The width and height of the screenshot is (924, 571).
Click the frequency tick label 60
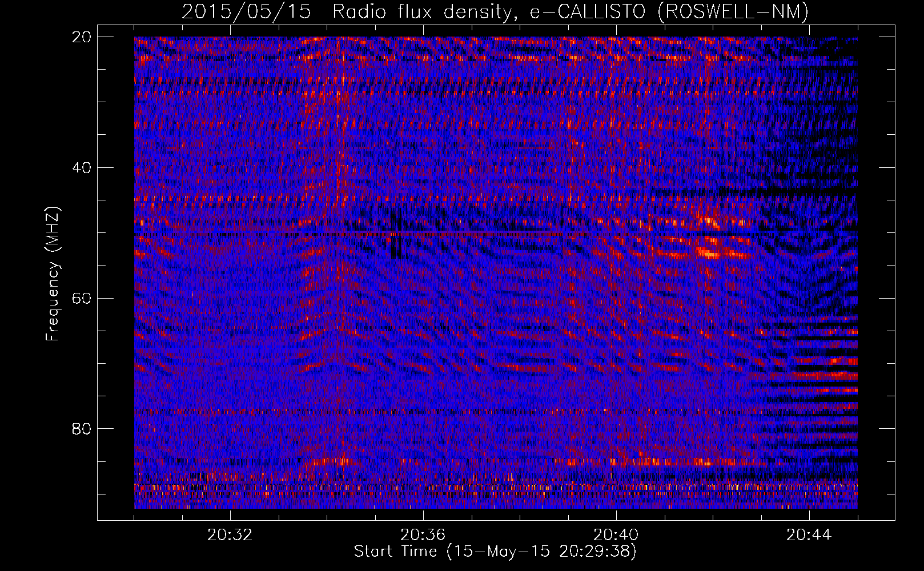(x=81, y=298)
